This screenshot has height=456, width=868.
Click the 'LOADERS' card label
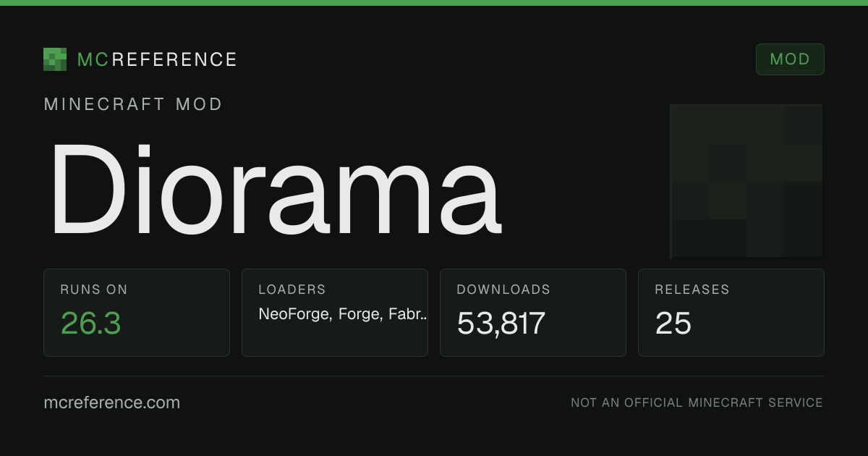292,290
